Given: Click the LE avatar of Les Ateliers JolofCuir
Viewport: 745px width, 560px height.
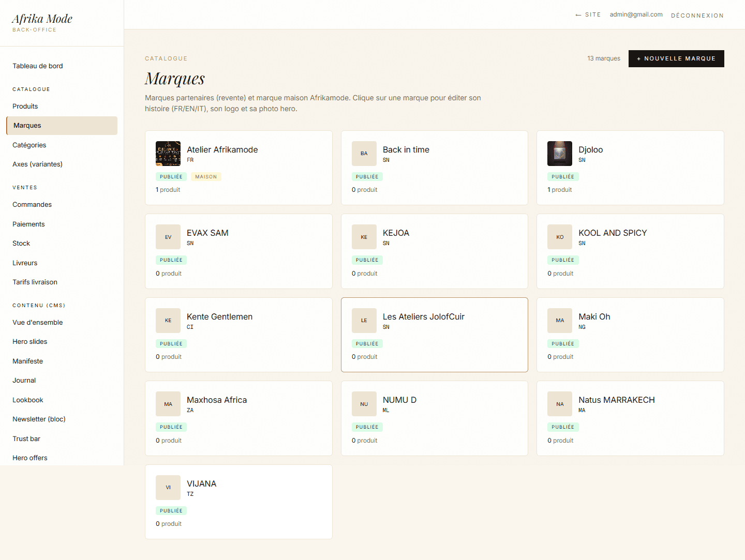Looking at the screenshot, I should pyautogui.click(x=364, y=321).
